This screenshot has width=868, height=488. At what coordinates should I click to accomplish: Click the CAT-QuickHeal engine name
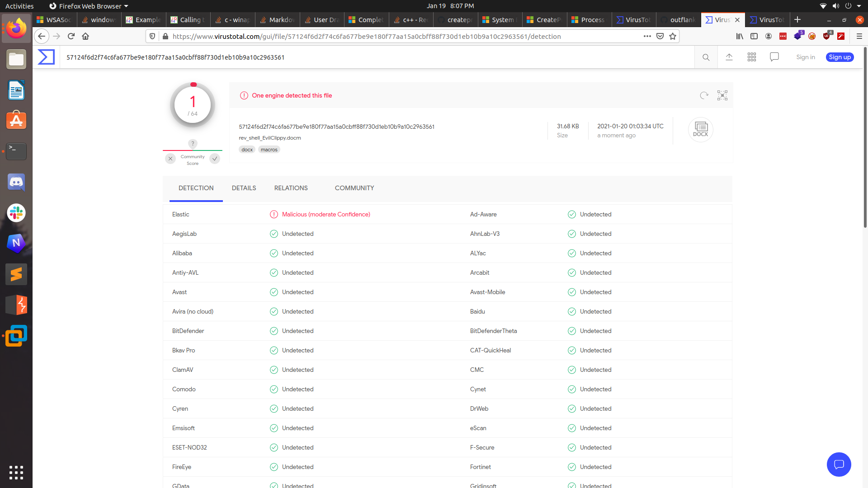[491, 350]
